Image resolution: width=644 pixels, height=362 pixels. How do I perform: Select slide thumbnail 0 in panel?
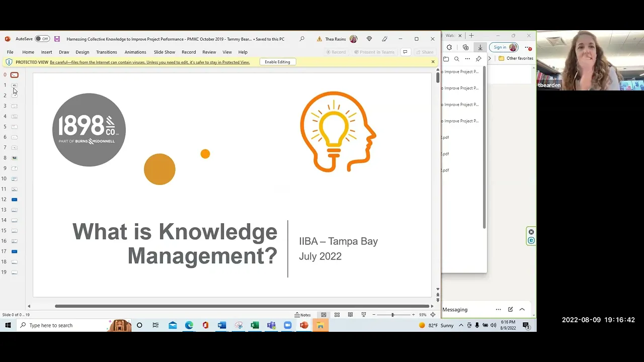tap(14, 75)
